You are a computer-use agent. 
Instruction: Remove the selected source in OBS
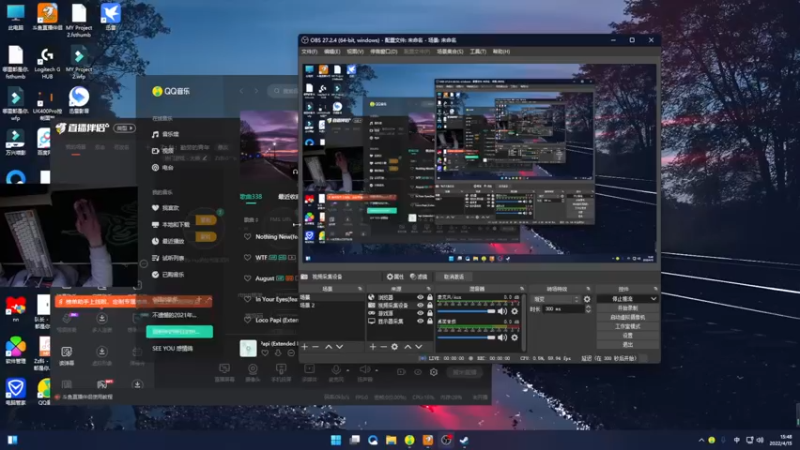pos(383,346)
